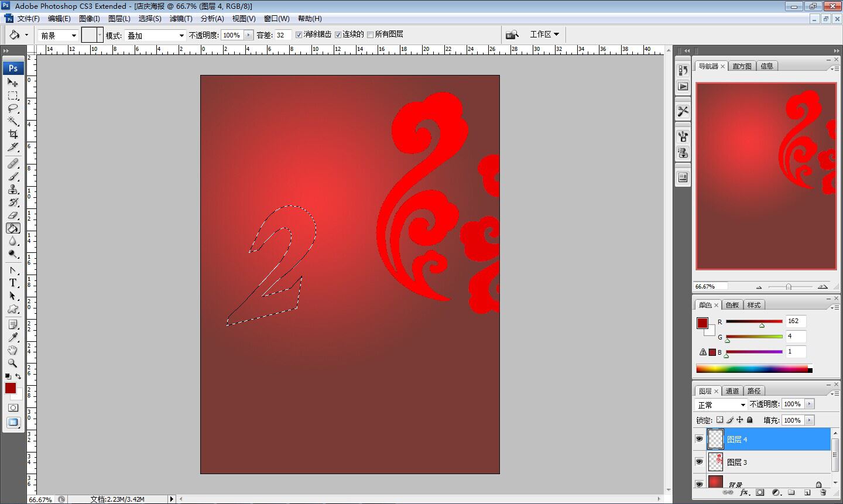Hide the 背景 layer visibility eye

[x=699, y=484]
